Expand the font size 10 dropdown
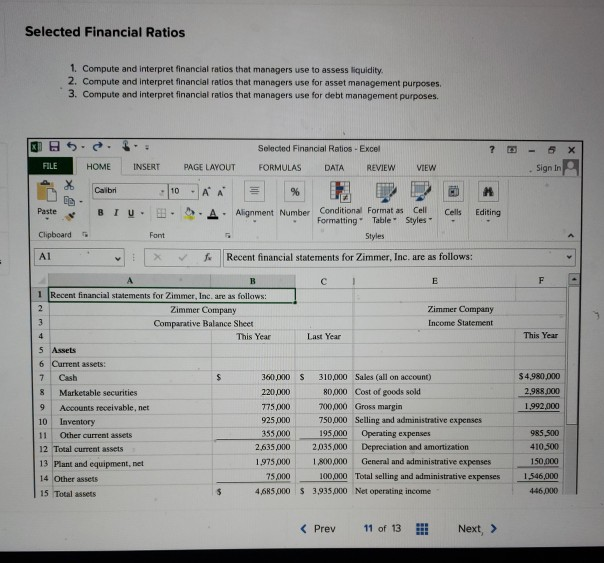This screenshot has width=604, height=563. click(x=193, y=191)
